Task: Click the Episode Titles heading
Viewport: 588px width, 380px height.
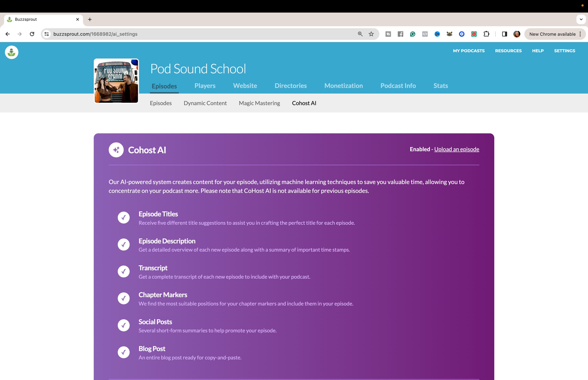Action: point(158,214)
